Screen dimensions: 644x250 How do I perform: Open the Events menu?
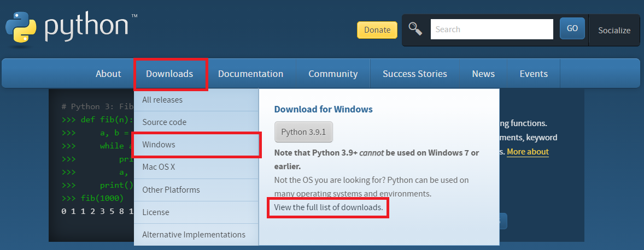pos(534,74)
